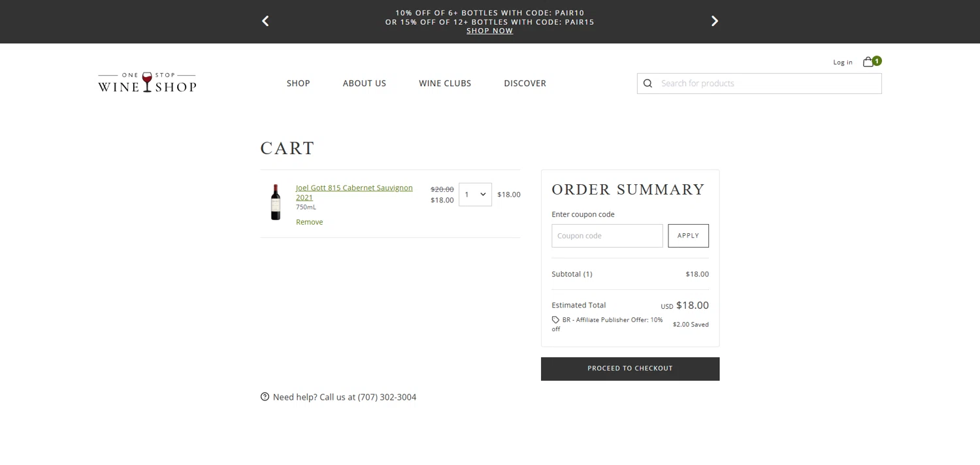This screenshot has width=980, height=465.
Task: Click the next promo banner arrow
Action: pos(714,21)
